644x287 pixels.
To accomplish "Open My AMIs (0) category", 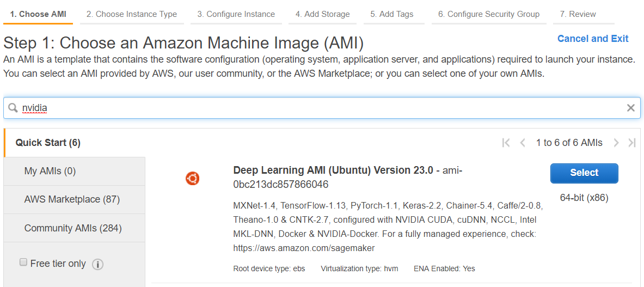I will [74, 171].
